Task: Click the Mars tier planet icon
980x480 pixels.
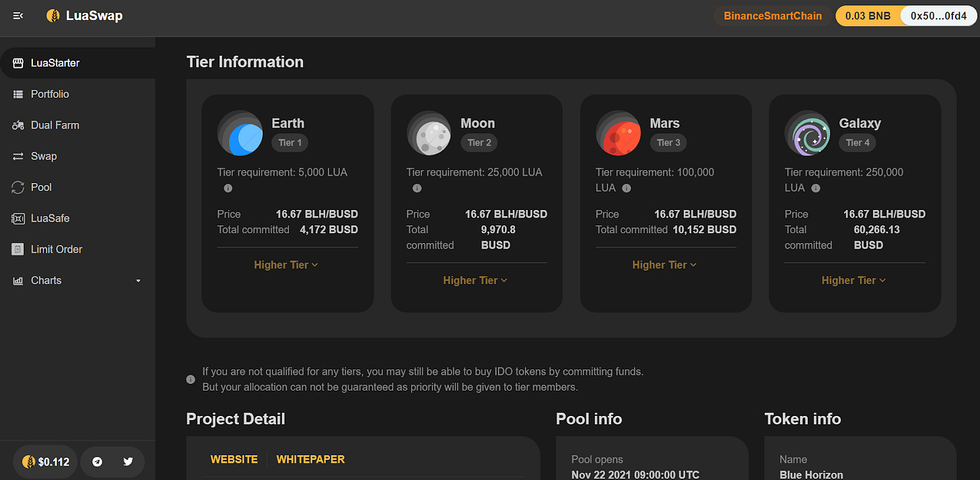Action: (x=619, y=133)
